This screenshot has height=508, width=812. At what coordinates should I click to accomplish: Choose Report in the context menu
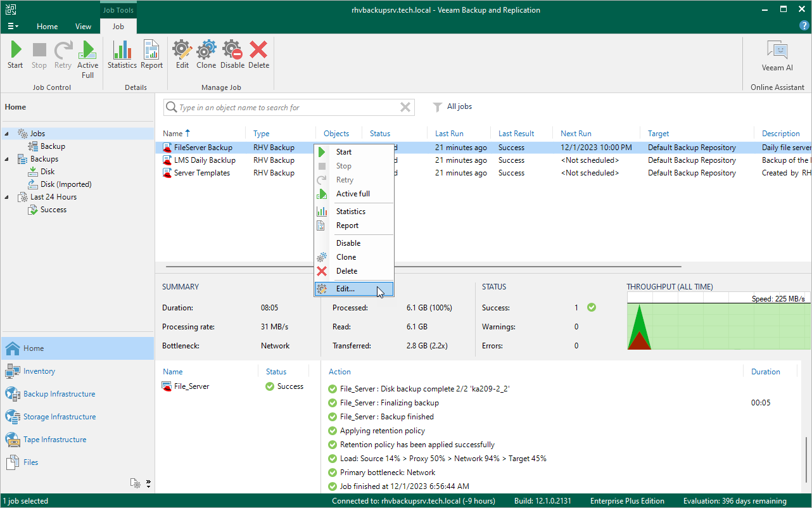(x=355, y=225)
